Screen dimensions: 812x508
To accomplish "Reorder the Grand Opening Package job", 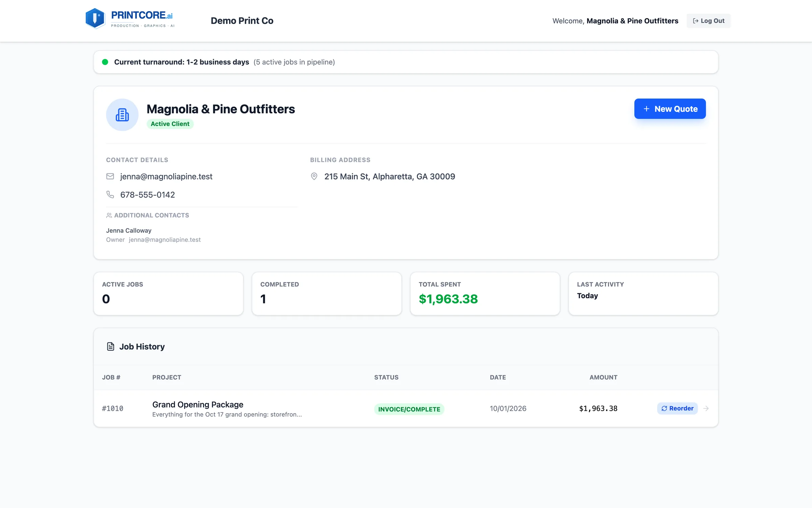I will tap(677, 408).
